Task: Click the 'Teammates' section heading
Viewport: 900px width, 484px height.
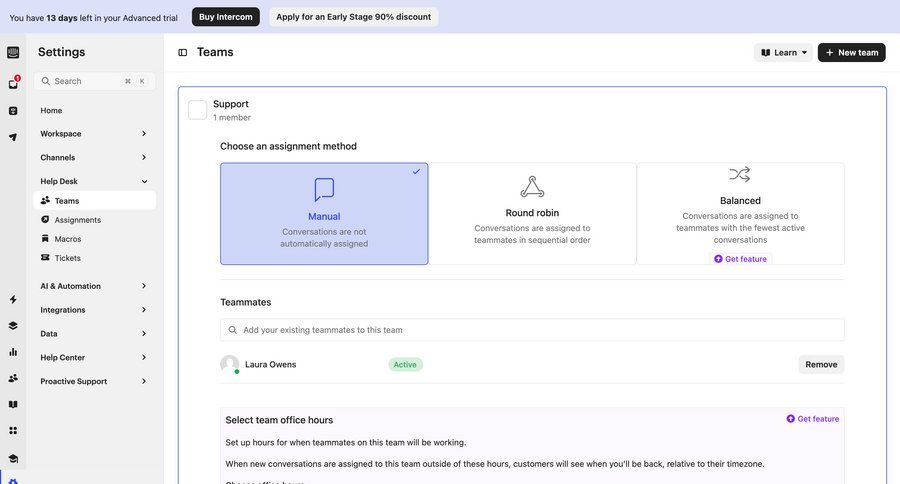Action: [x=246, y=302]
